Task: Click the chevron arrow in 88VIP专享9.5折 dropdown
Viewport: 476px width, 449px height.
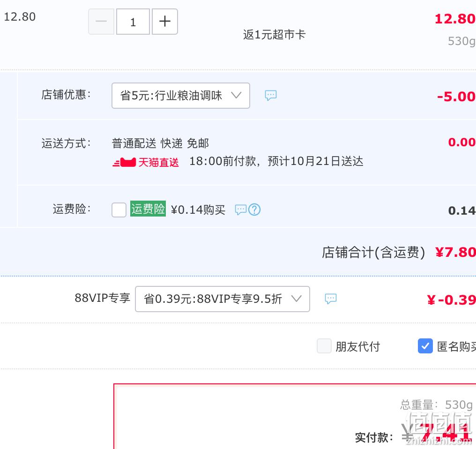Action: click(296, 299)
